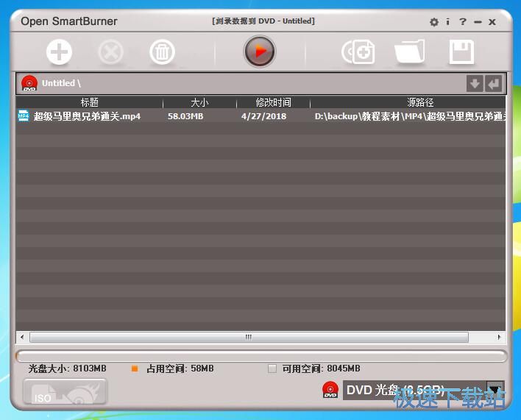Screen dimensions: 521x420
Task: Click the return arrow button in path bar
Action: pyautogui.click(x=494, y=83)
